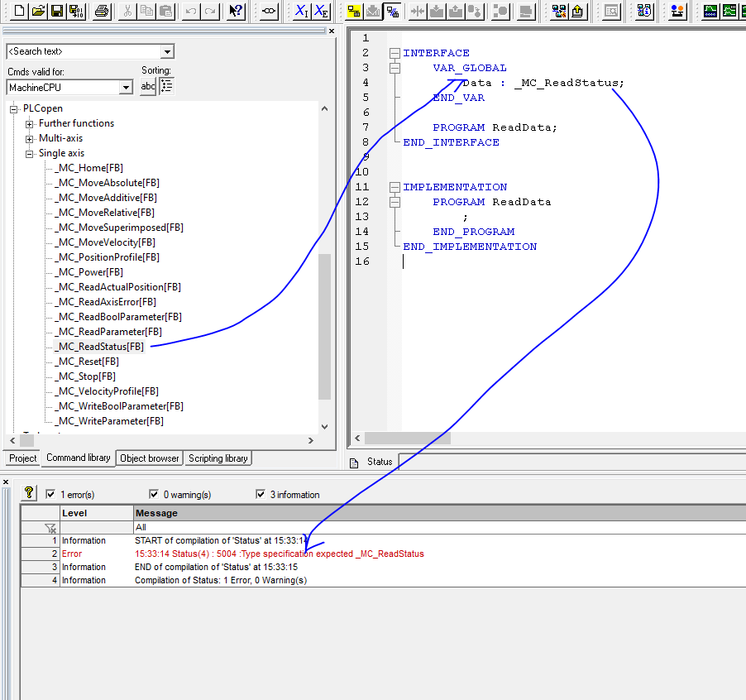Viewport: 746px width, 700px height.
Task: Click the Print toolbar icon
Action: tap(102, 11)
